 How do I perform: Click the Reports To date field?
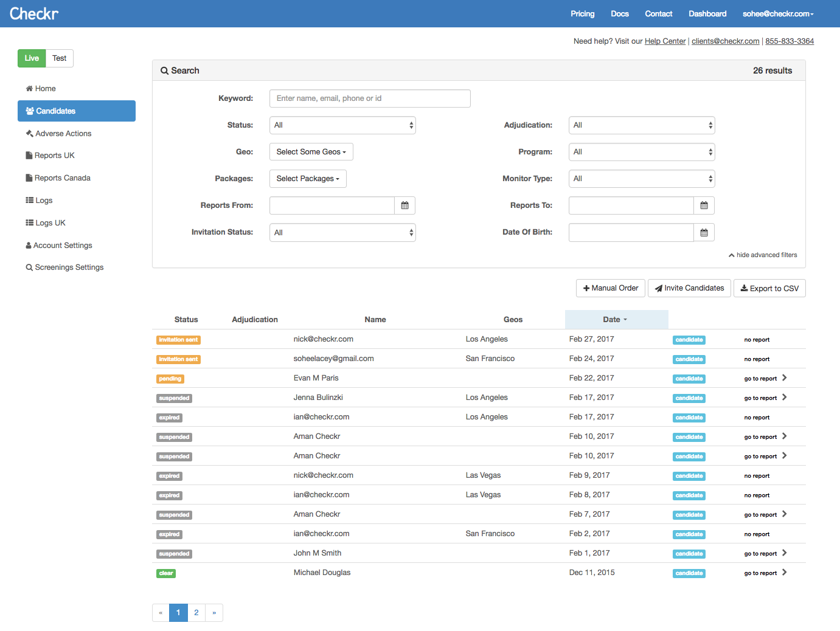tap(631, 205)
